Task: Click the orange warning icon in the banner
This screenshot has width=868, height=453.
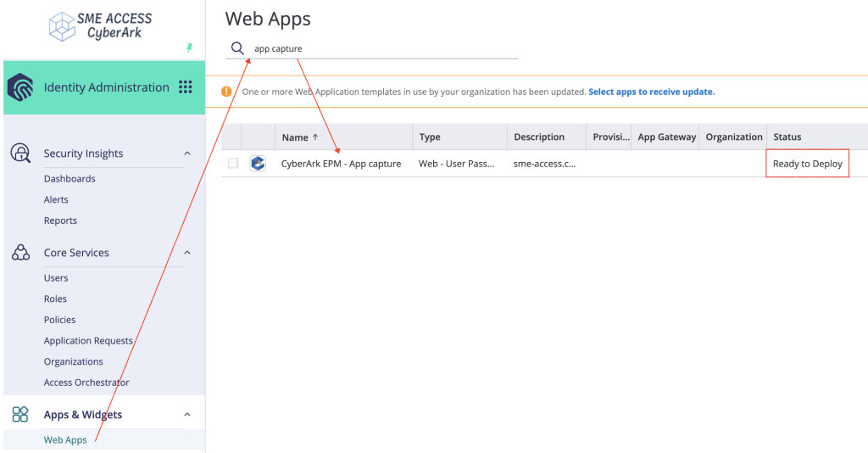Action: pos(226,92)
